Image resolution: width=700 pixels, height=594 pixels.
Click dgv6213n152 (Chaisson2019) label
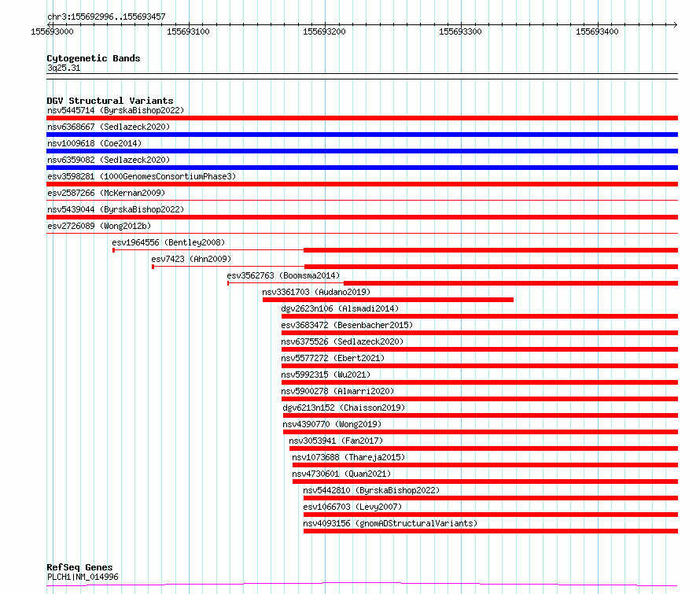tap(344, 408)
